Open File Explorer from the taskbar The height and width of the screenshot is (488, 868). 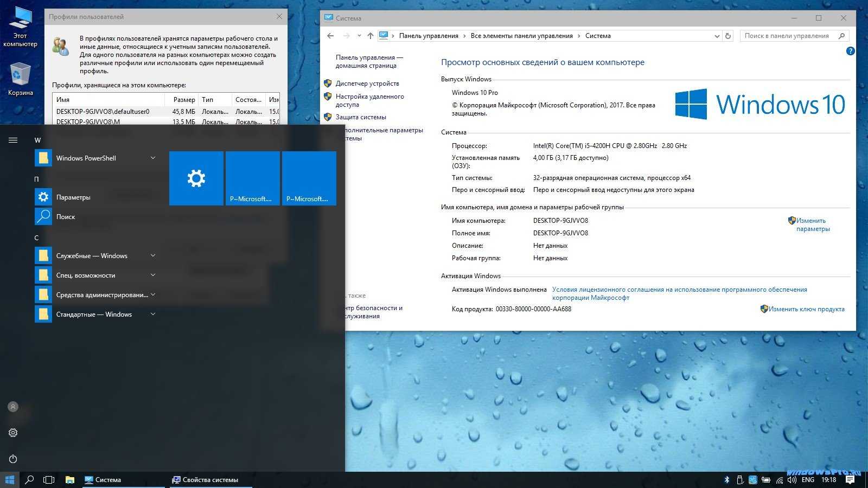click(x=69, y=480)
